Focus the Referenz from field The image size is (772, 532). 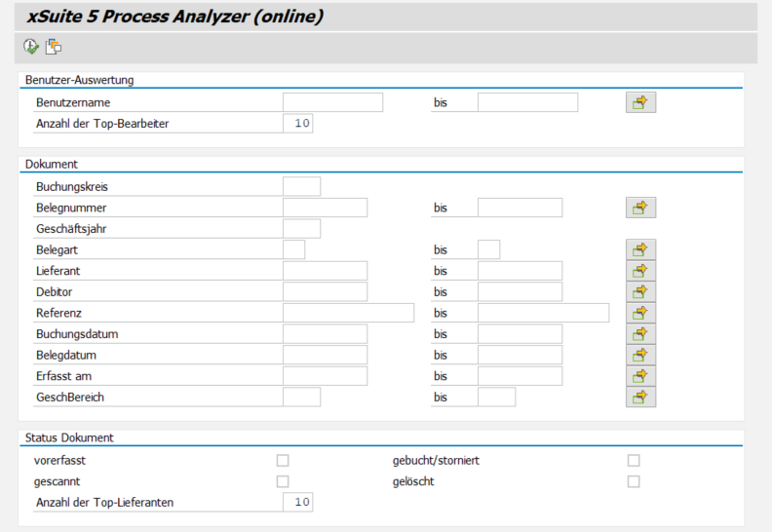pos(349,313)
